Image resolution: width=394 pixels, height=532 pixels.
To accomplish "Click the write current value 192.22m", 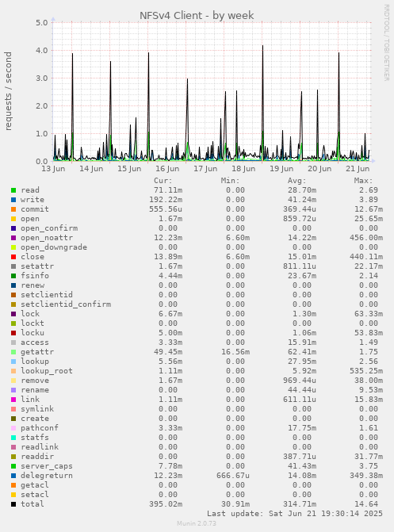I will click(166, 200).
